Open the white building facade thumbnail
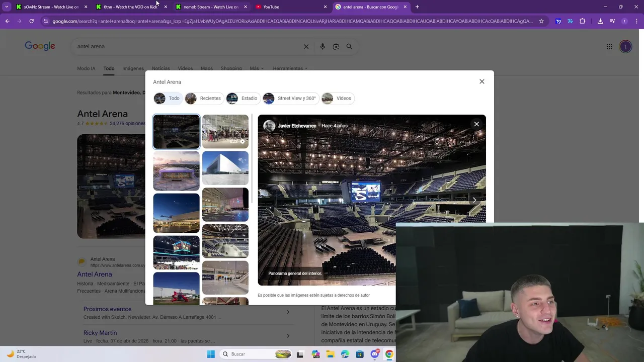 225,168
